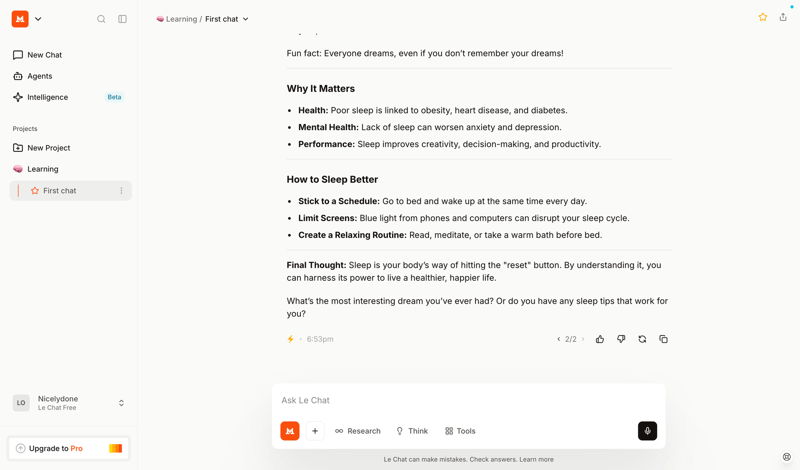Start voice input with microphone button

647,431
